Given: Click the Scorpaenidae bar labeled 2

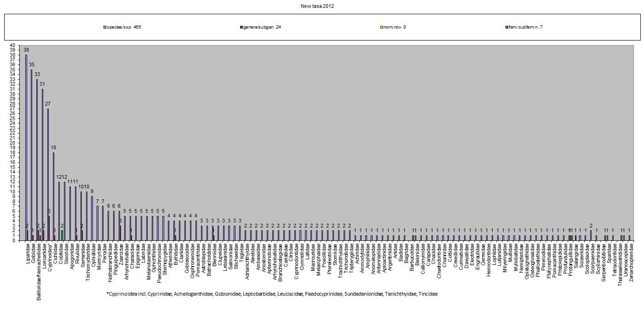Looking at the screenshot, I should [591, 235].
